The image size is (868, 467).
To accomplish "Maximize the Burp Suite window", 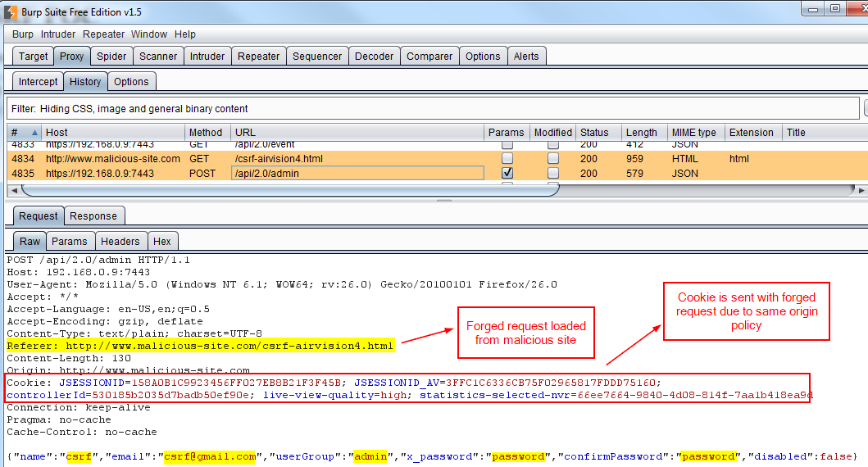I will coord(835,9).
